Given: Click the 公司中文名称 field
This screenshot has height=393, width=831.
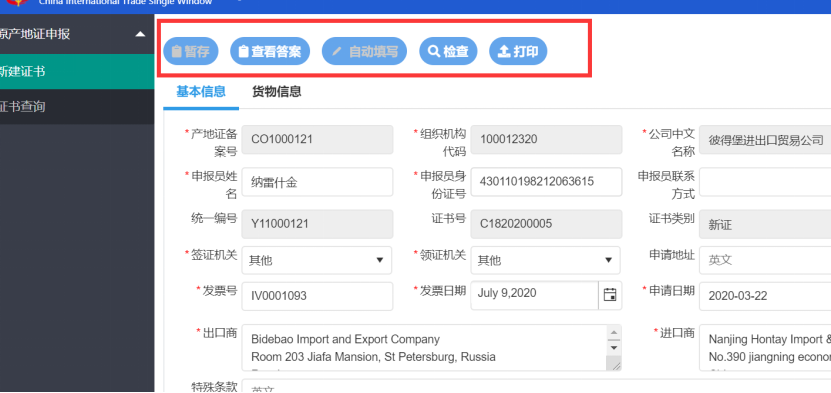Looking at the screenshot, I should pos(765,140).
